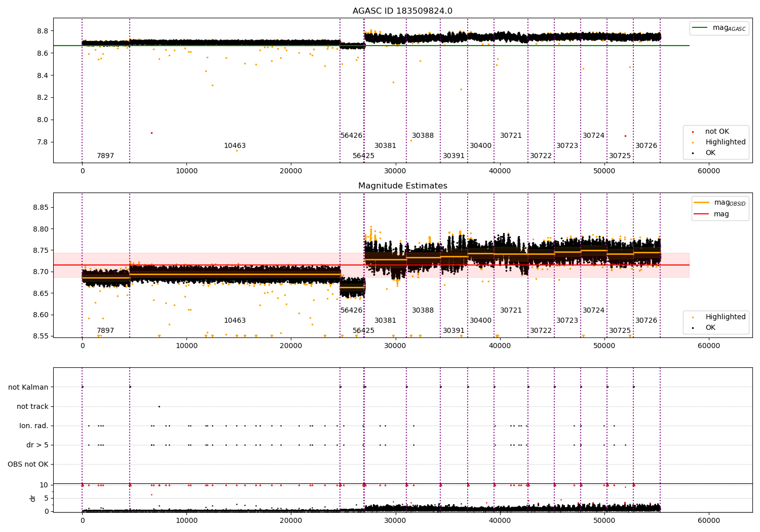Click the 10000 x-axis tick in bottom plot
Image resolution: width=760 pixels, height=532 pixels.
pos(187,520)
